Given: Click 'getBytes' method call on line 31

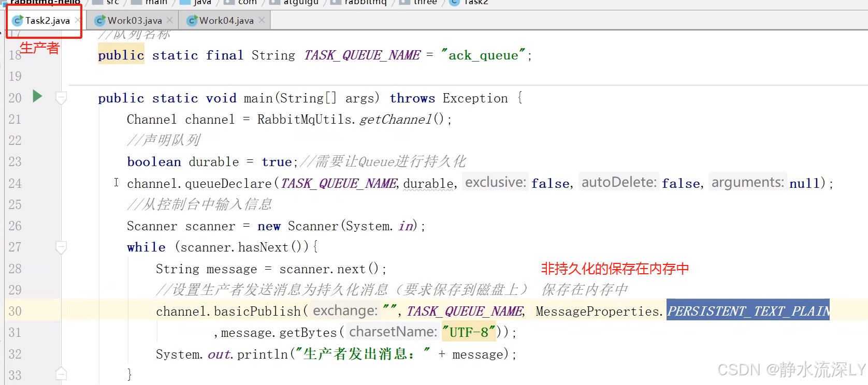Looking at the screenshot, I should 308,333.
